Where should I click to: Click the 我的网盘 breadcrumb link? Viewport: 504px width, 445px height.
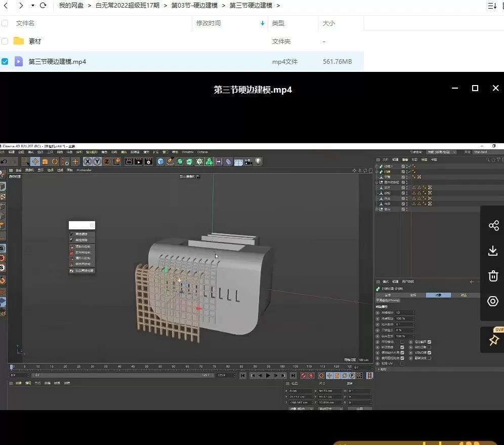pyautogui.click(x=70, y=6)
